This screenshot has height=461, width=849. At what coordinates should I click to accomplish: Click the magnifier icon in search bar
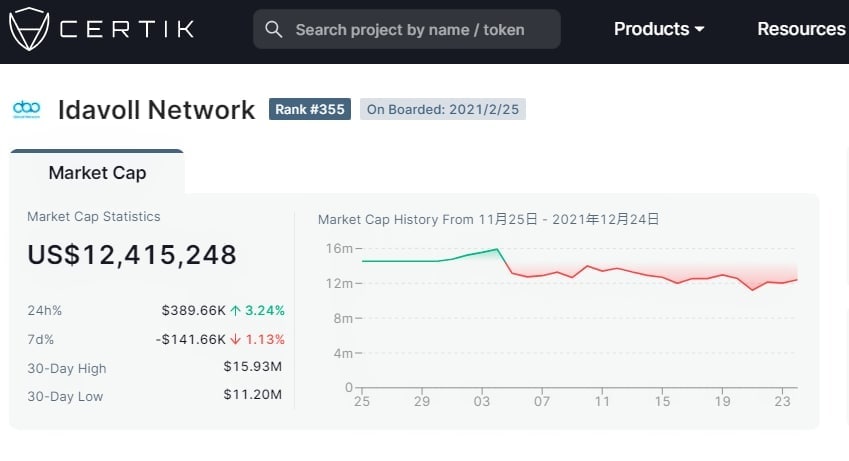(274, 29)
